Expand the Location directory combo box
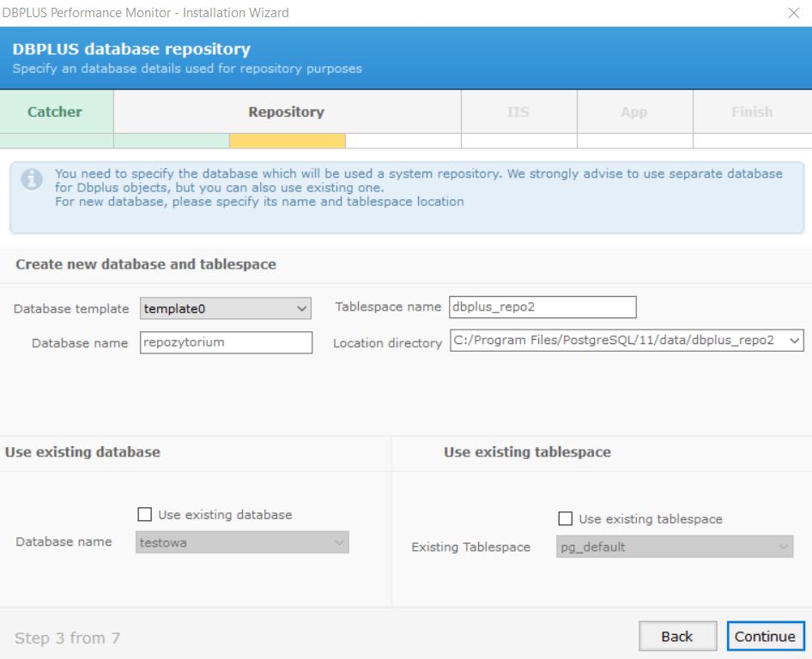 [794, 341]
